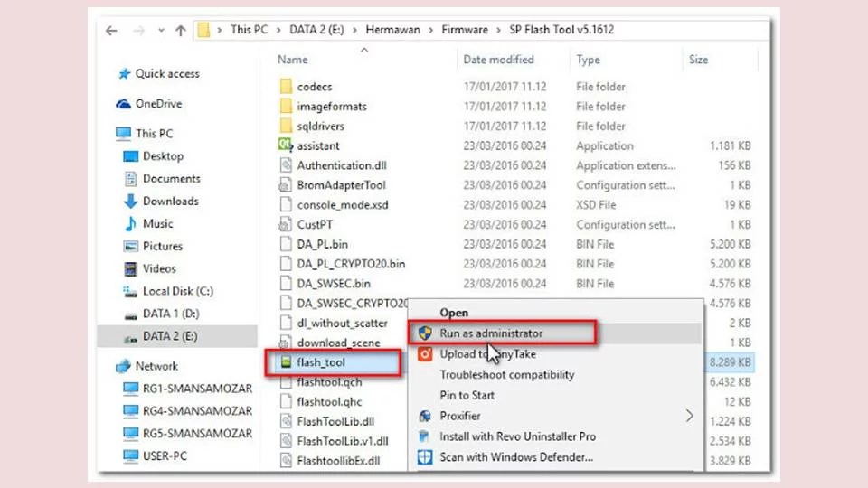
Task: Expand the chevron after Firmware breadcrumb
Action: click(x=498, y=30)
